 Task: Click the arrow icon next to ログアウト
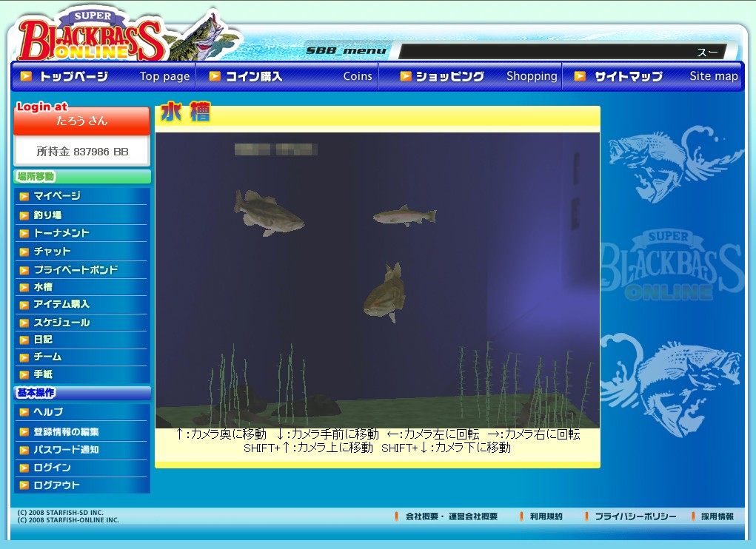pos(24,485)
